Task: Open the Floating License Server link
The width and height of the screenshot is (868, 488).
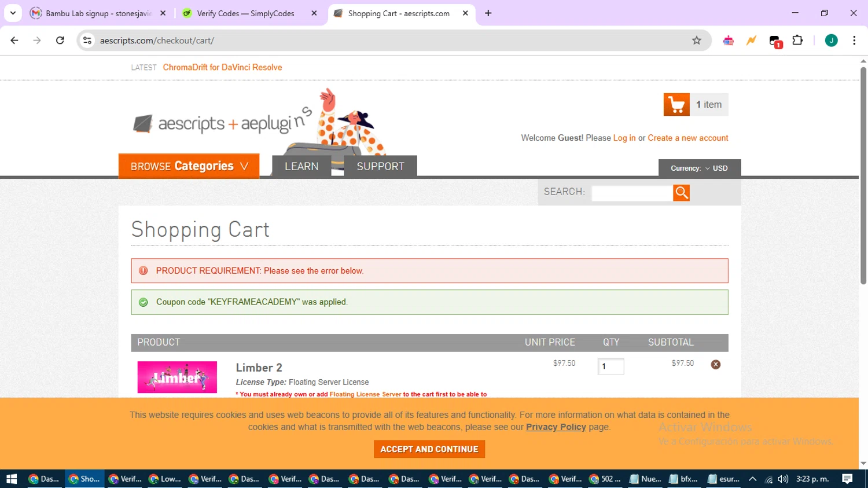Action: (365, 394)
